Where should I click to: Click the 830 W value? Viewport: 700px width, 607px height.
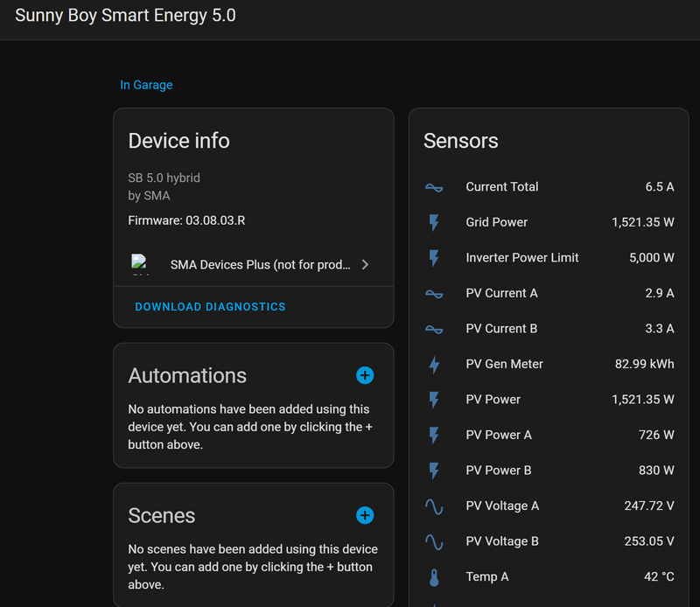pos(656,471)
